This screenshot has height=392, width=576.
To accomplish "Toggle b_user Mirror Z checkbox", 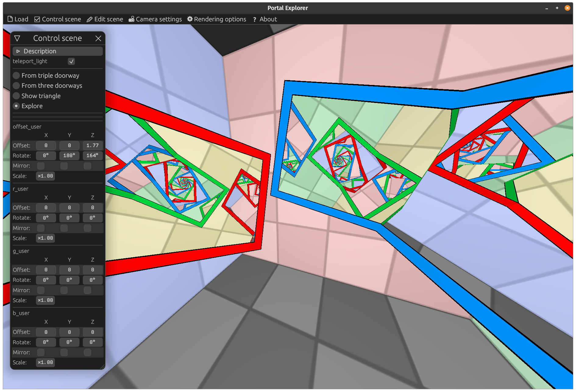I will tap(87, 352).
